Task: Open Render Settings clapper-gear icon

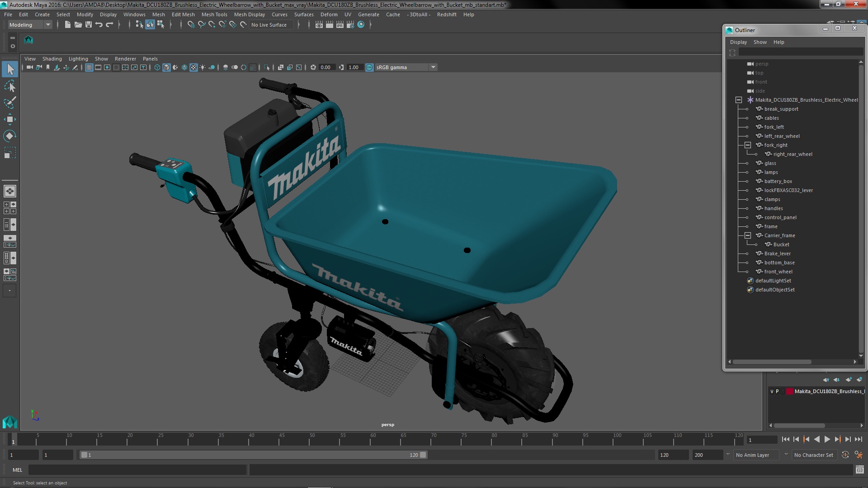Action: 350,25
